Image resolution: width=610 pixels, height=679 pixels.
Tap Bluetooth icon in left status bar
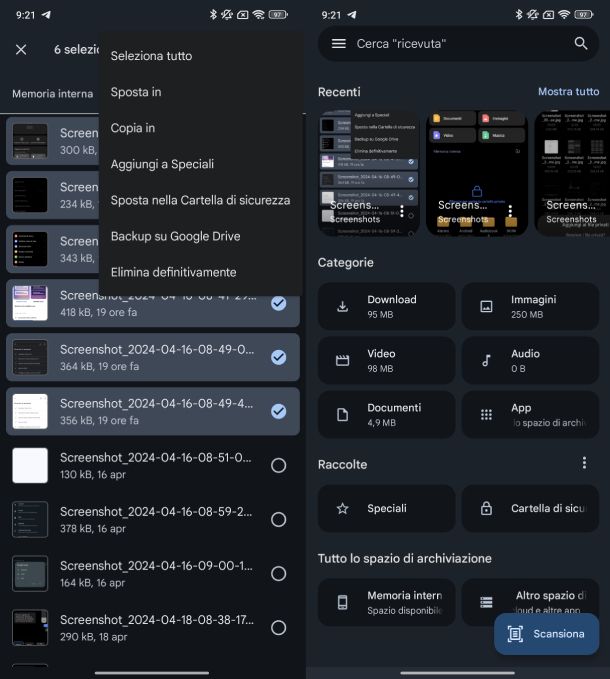213,15
